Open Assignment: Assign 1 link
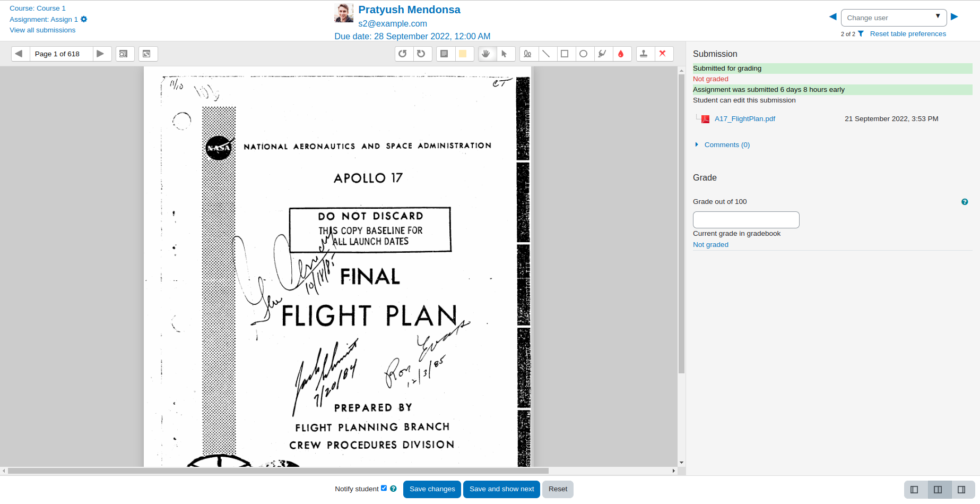Screen dimensions: 980x504 44,20
